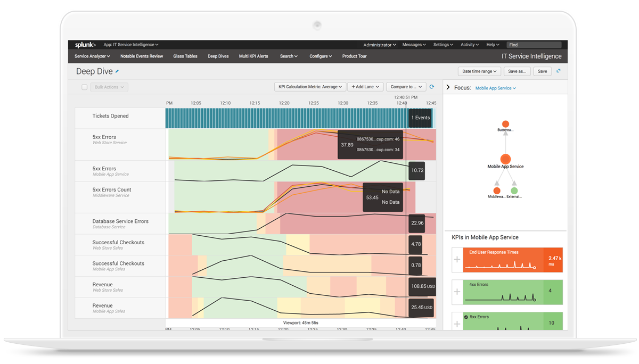Add 4xx Errors KPI plus icon

(x=457, y=292)
